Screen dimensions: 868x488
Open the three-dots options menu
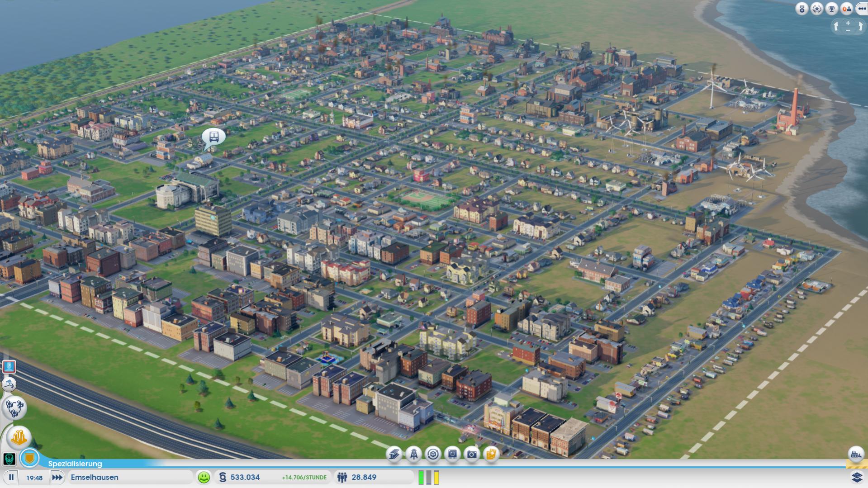tap(862, 9)
